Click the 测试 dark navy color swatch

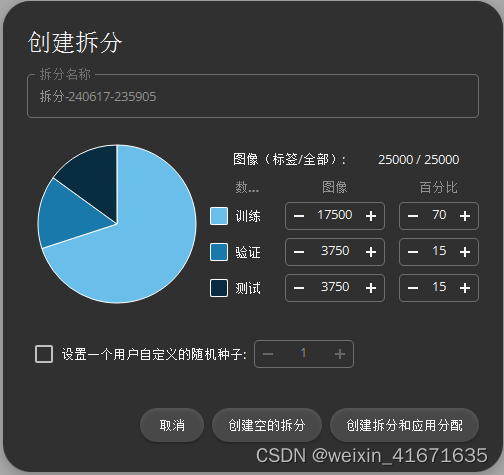pyautogui.click(x=219, y=288)
